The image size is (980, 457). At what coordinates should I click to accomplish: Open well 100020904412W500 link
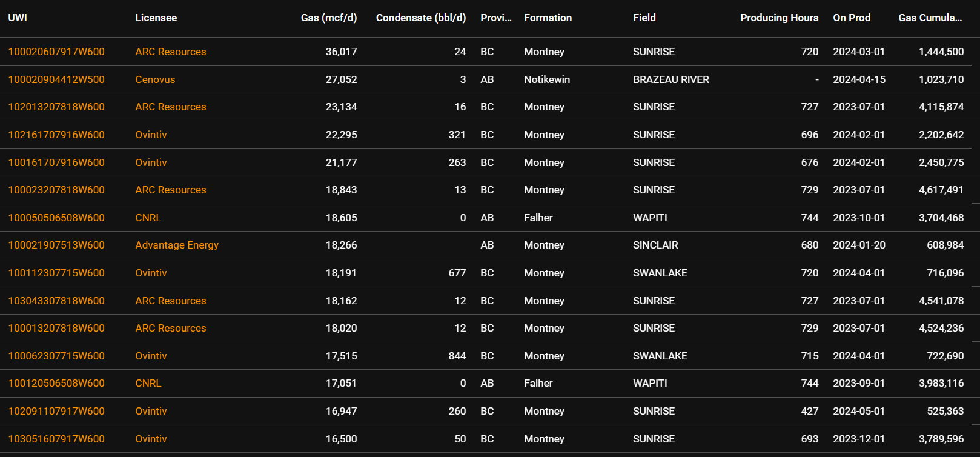point(56,79)
